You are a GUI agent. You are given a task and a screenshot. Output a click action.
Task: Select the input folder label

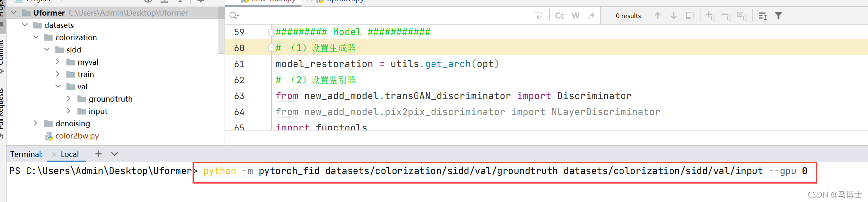click(x=98, y=111)
